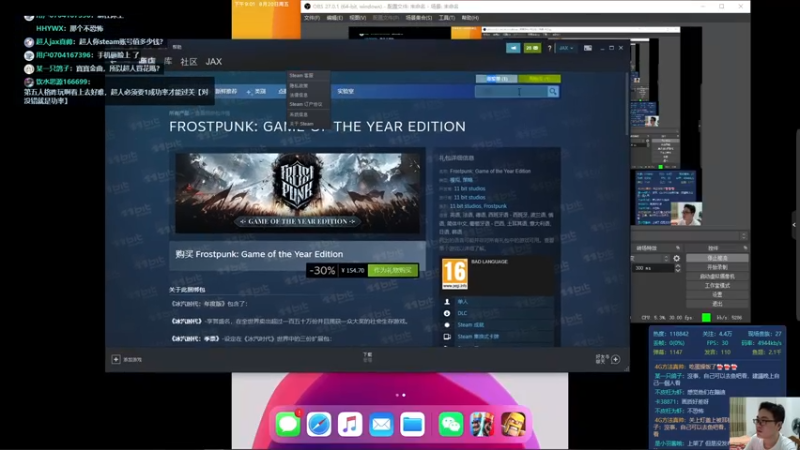This screenshot has height=450, width=800.
Task: Open the File menu in the OBS window
Action: [312, 18]
